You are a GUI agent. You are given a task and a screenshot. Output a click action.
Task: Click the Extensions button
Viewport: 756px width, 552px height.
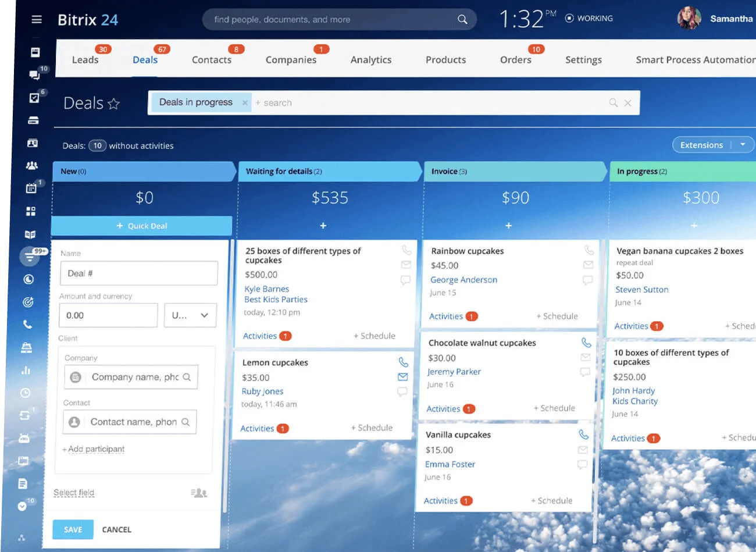click(701, 145)
